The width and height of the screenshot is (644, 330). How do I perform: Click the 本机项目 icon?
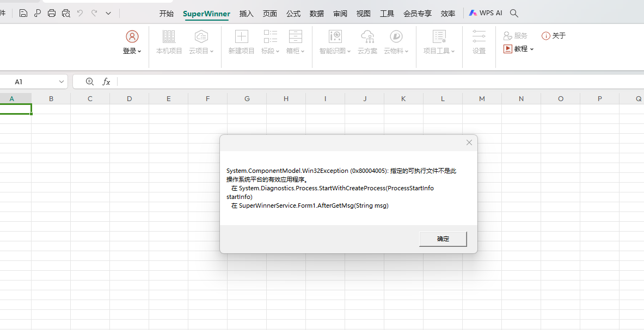coord(169,36)
